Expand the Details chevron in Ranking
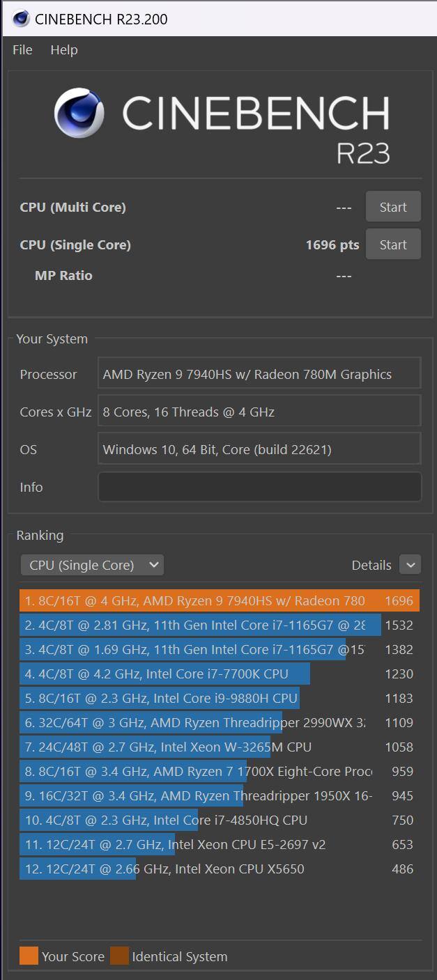The width and height of the screenshot is (437, 980). tap(410, 565)
